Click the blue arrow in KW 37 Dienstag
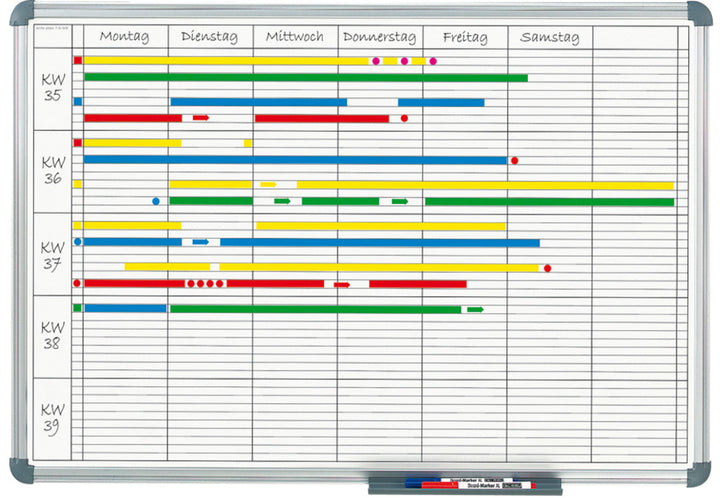 coord(201,242)
